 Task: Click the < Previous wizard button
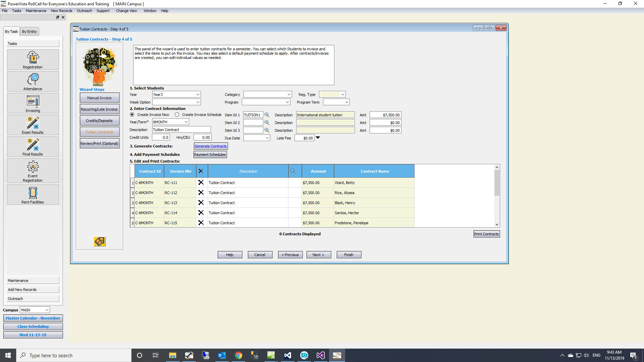tap(290, 255)
